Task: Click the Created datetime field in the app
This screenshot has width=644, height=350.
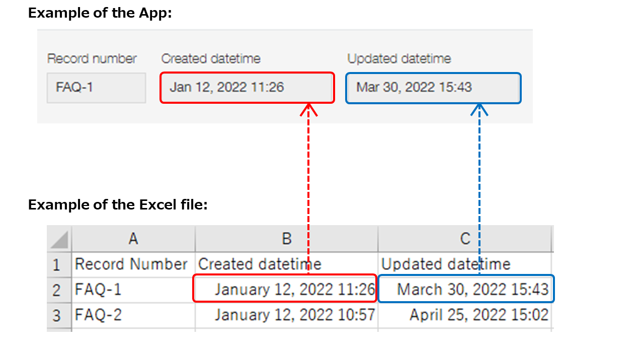Action: click(247, 87)
